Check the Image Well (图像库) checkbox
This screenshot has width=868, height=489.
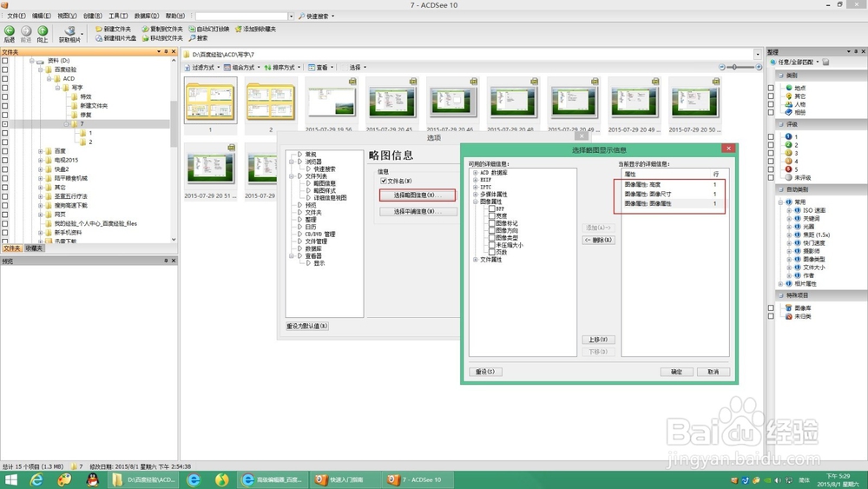click(x=771, y=308)
